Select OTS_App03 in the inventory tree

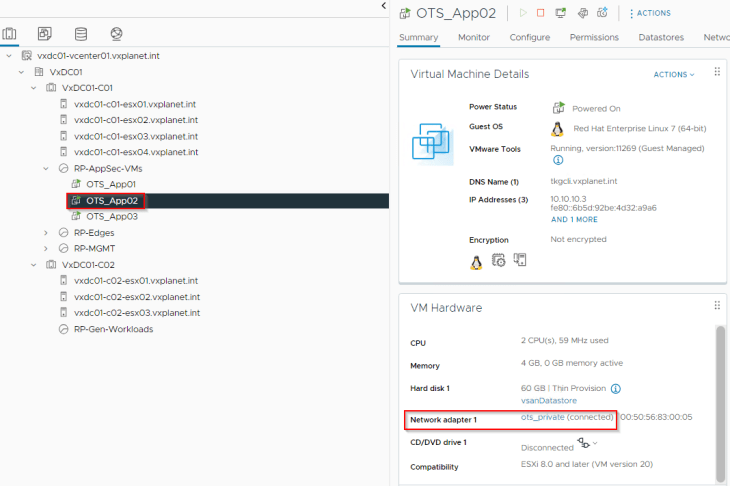tap(112, 216)
